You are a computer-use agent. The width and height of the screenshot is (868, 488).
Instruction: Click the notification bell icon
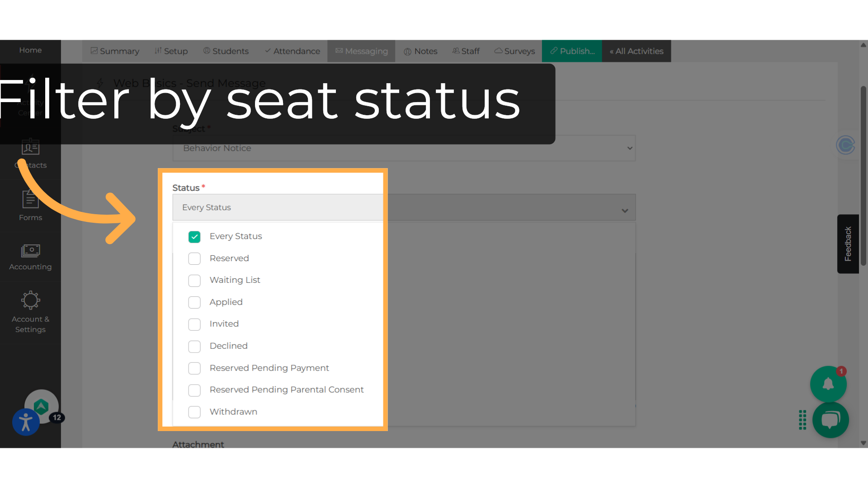coord(828,384)
